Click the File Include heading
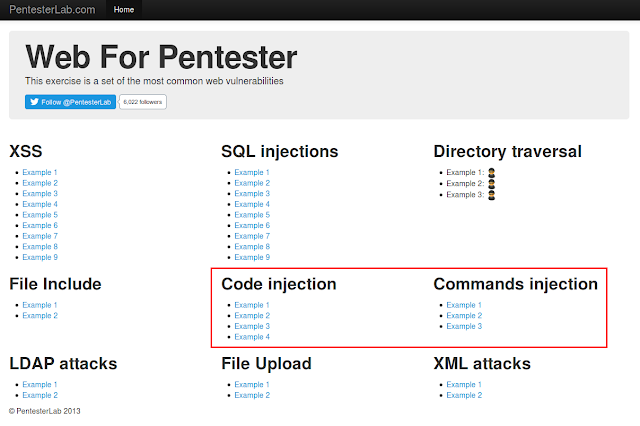 point(55,284)
